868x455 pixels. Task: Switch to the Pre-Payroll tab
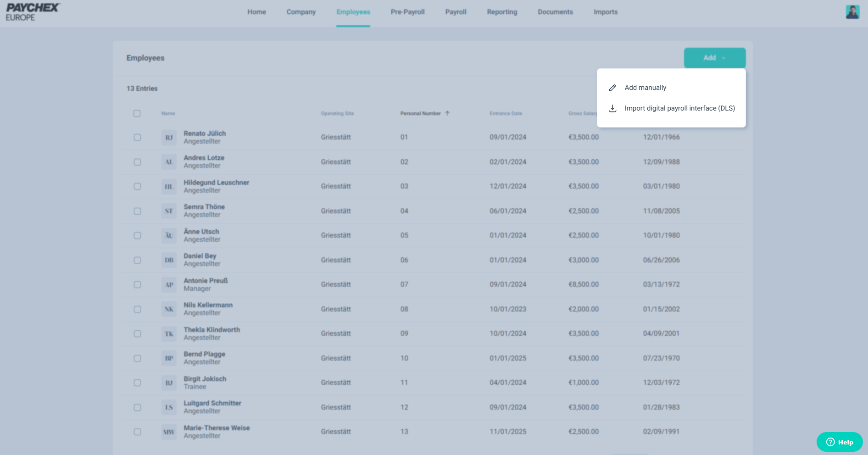[x=407, y=12]
